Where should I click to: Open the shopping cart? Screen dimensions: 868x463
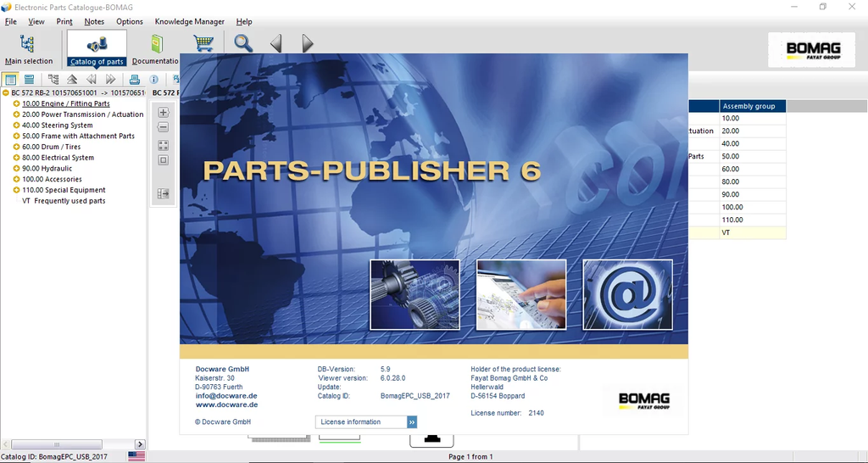[x=203, y=42]
